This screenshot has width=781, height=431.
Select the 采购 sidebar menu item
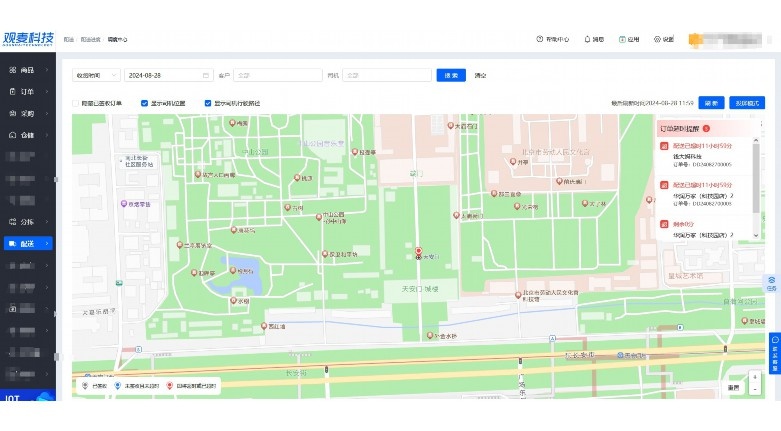click(x=28, y=114)
